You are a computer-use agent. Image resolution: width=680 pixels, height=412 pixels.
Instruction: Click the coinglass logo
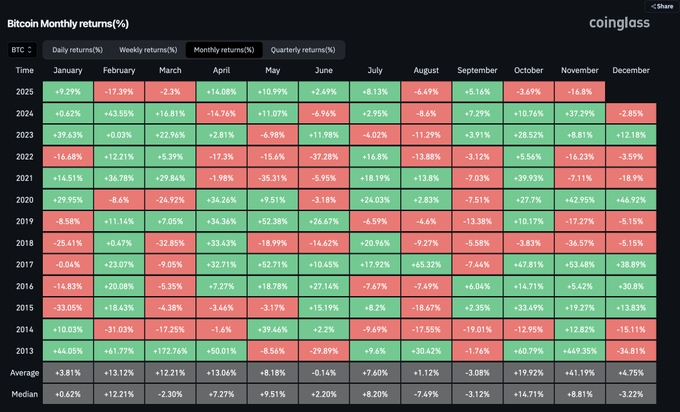[x=620, y=22]
